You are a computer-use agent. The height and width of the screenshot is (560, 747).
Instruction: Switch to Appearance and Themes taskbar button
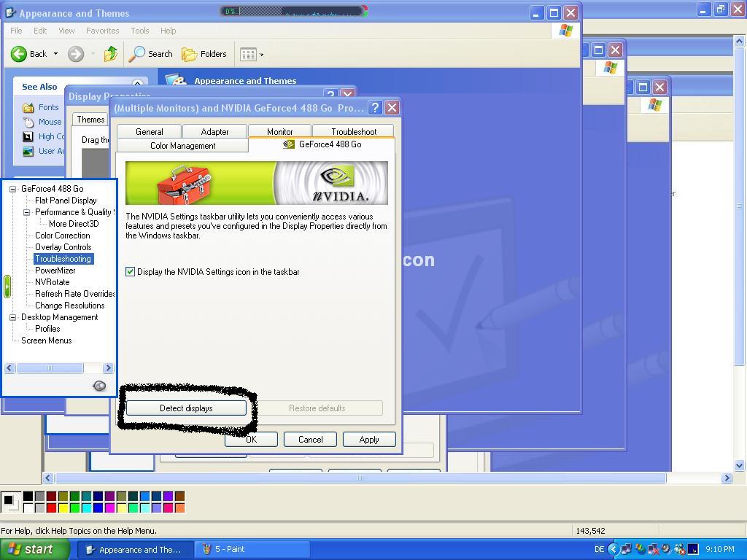(135, 550)
